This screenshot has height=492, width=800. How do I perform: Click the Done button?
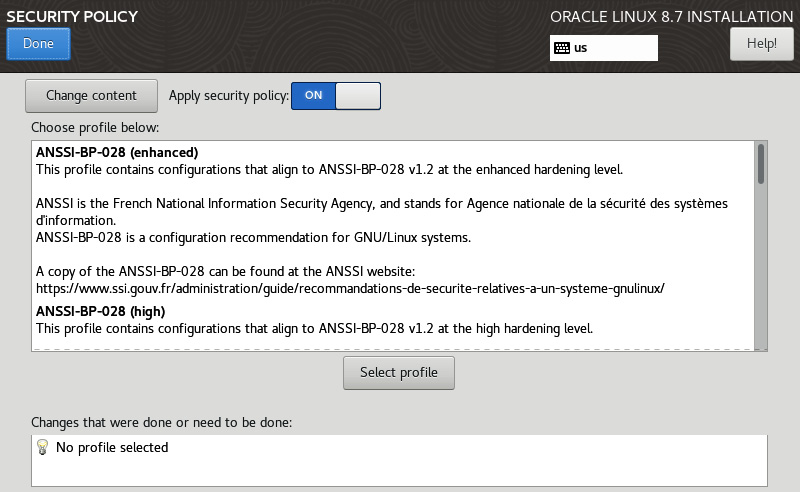click(38, 44)
